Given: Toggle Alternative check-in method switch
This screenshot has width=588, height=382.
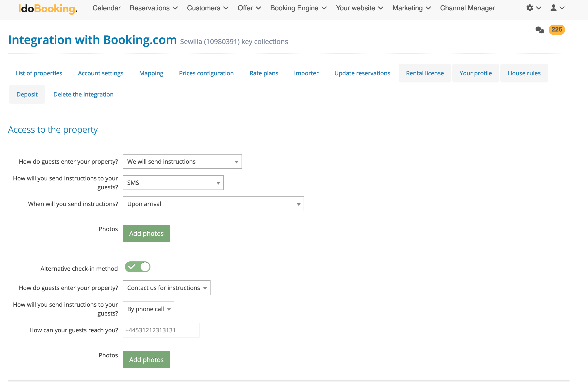Looking at the screenshot, I should (137, 267).
